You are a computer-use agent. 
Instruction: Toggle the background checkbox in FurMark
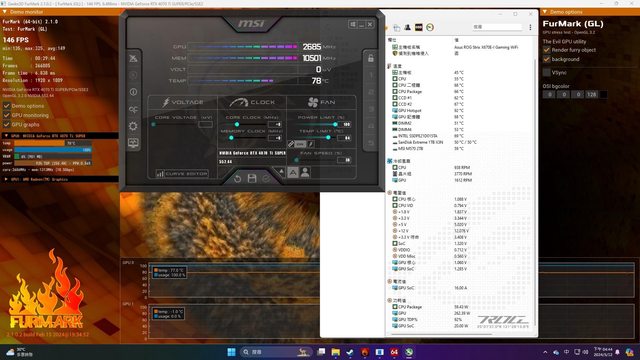547,59
